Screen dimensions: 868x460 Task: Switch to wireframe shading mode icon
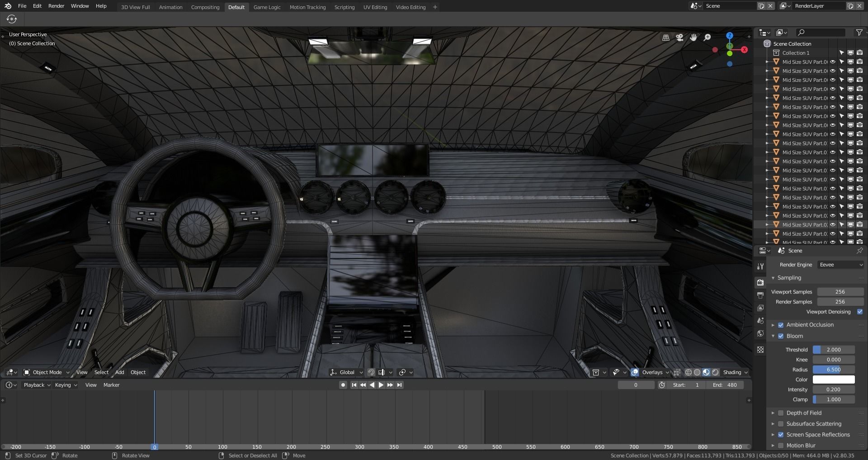pyautogui.click(x=689, y=372)
